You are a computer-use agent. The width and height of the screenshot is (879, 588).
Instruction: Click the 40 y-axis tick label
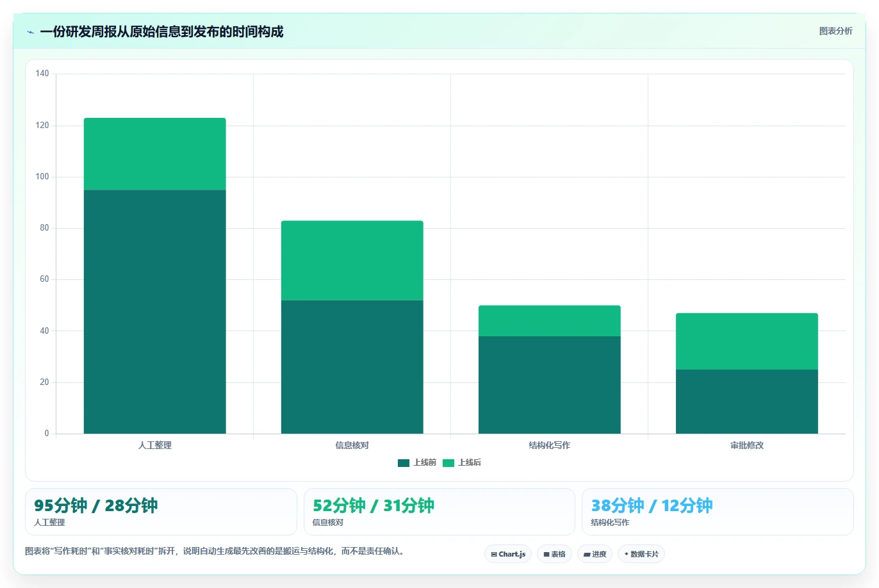tap(44, 331)
